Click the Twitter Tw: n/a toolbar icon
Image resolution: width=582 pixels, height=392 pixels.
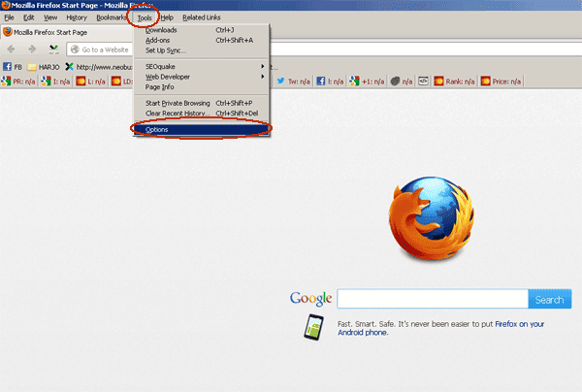[x=293, y=82]
